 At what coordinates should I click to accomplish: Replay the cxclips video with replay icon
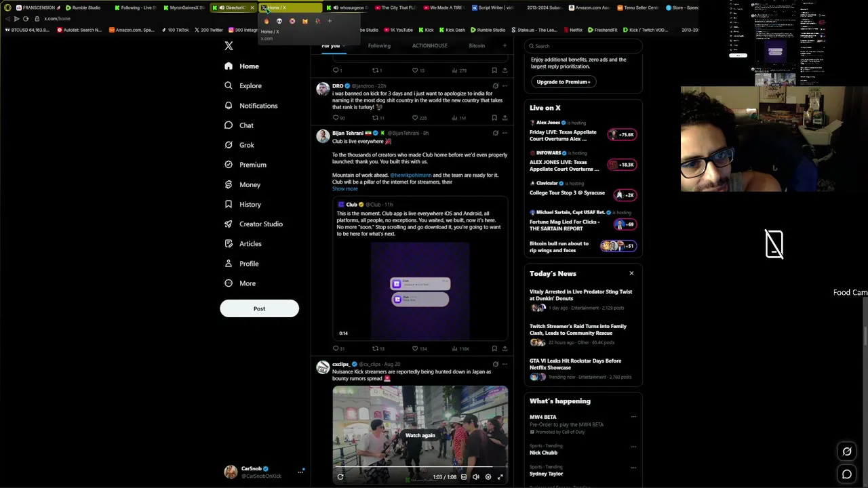point(340,476)
